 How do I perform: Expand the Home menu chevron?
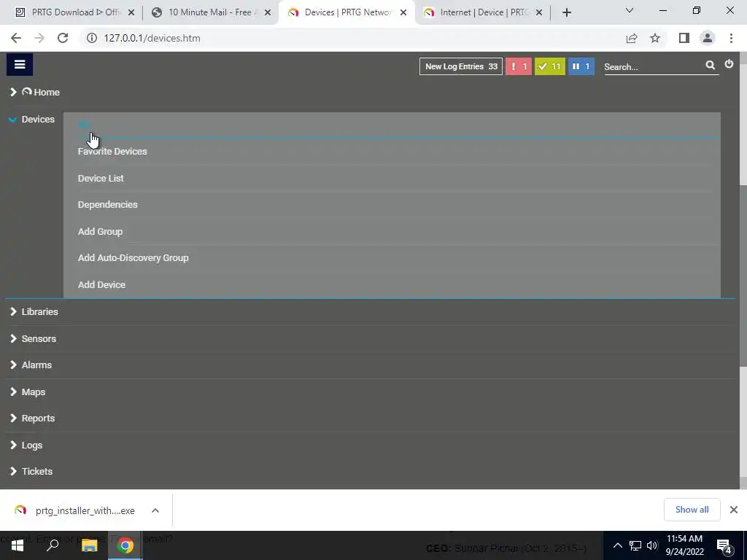[x=13, y=92]
